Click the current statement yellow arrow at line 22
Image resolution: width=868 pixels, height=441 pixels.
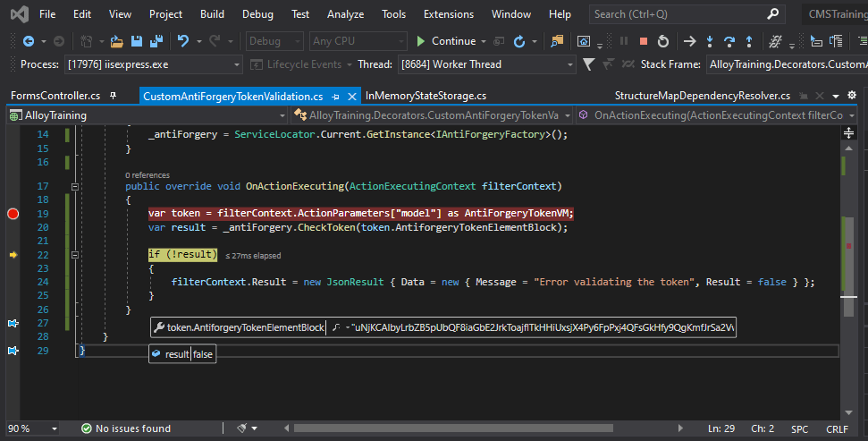pyautogui.click(x=13, y=255)
